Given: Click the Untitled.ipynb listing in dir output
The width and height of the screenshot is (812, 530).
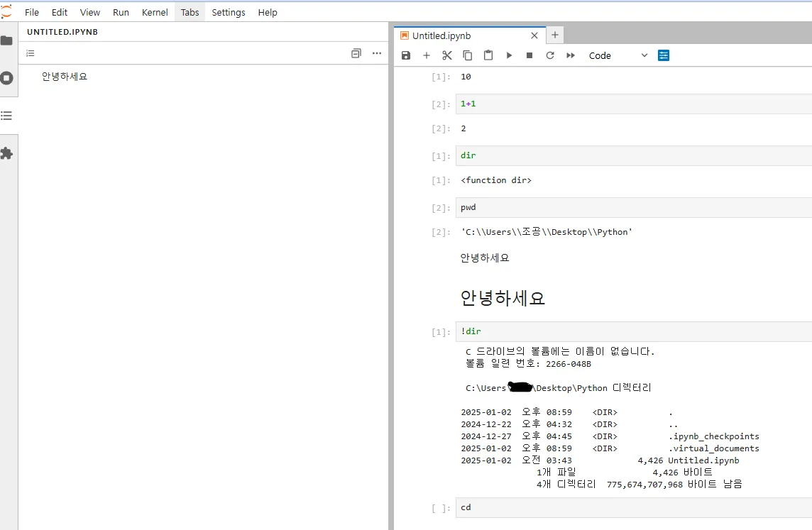Looking at the screenshot, I should tap(703, 460).
